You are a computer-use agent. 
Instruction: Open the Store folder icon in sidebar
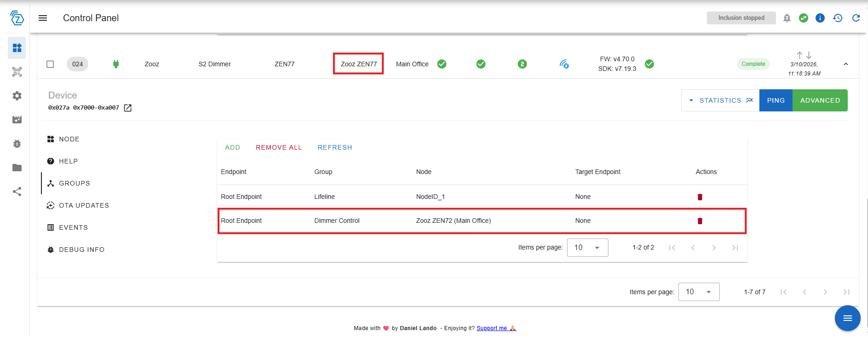point(17,168)
